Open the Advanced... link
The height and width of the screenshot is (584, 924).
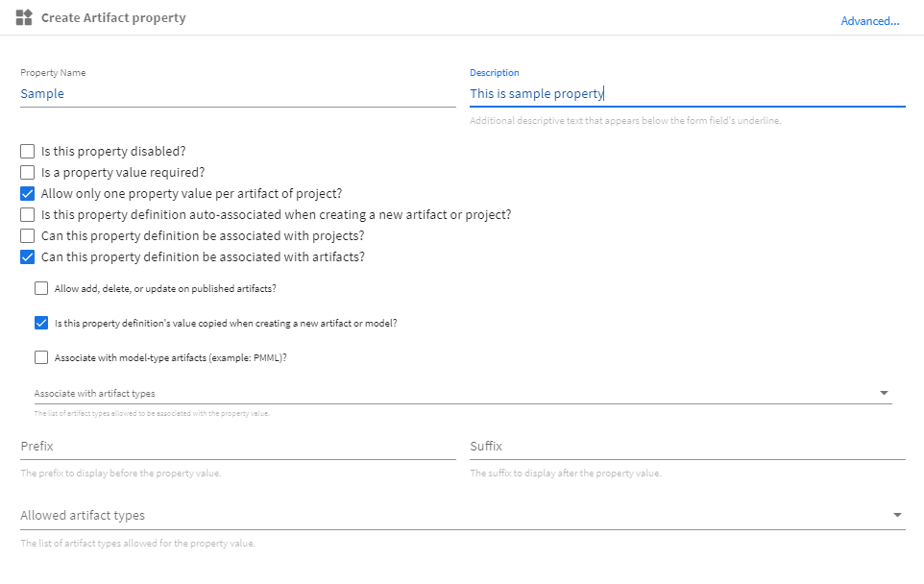869,21
